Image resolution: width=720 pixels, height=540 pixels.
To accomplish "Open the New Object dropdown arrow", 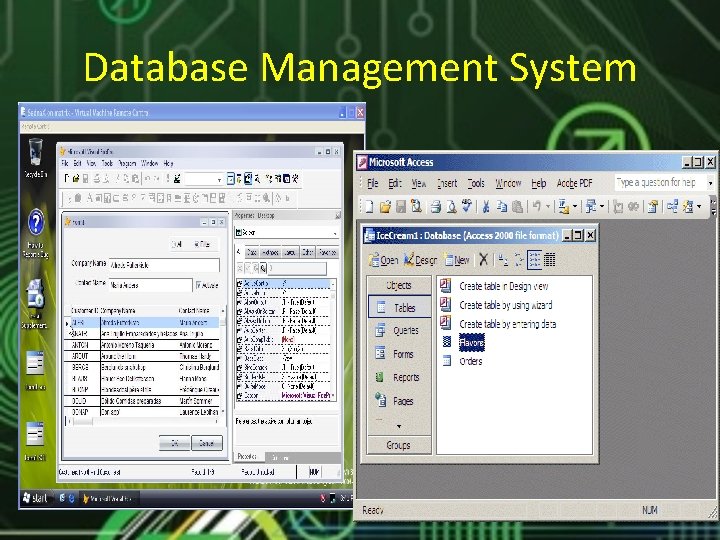I will coord(699,207).
